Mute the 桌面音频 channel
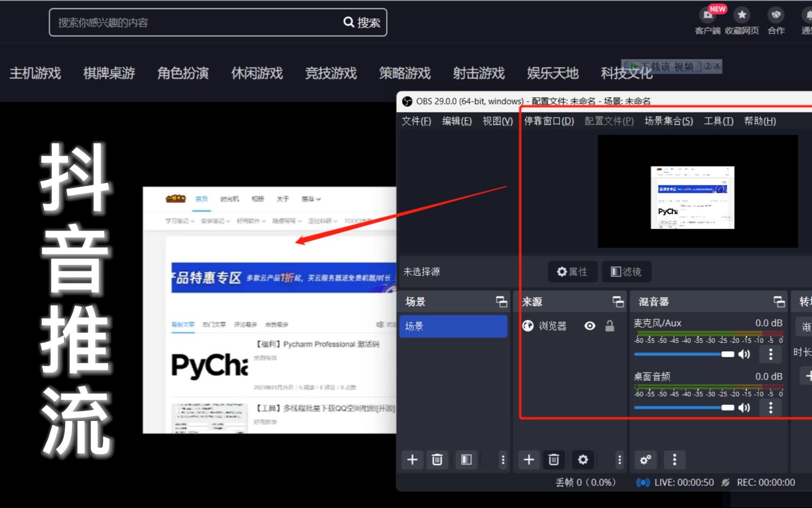Viewport: 812px width, 508px height. pyautogui.click(x=744, y=407)
